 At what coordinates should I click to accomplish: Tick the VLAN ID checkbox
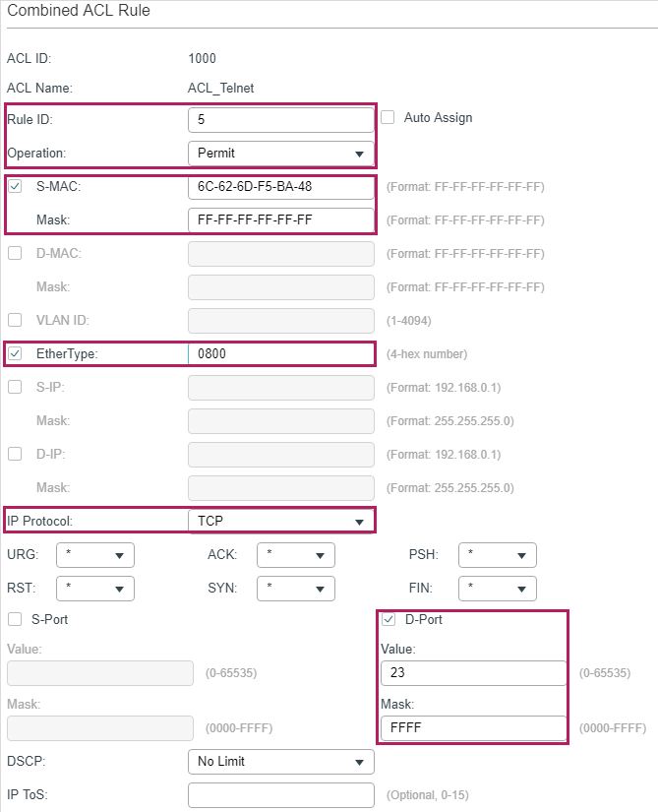(x=15, y=320)
